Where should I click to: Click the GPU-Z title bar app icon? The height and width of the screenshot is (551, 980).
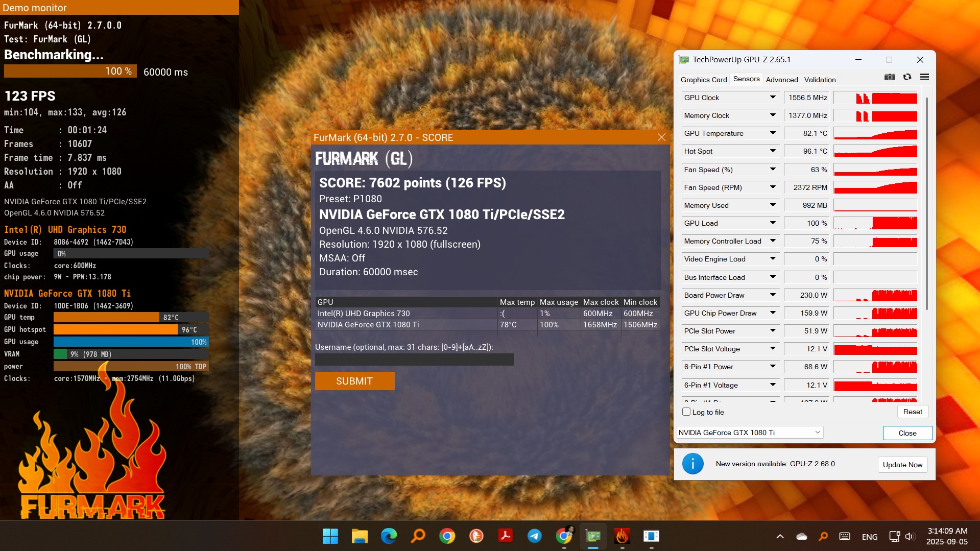tap(684, 60)
